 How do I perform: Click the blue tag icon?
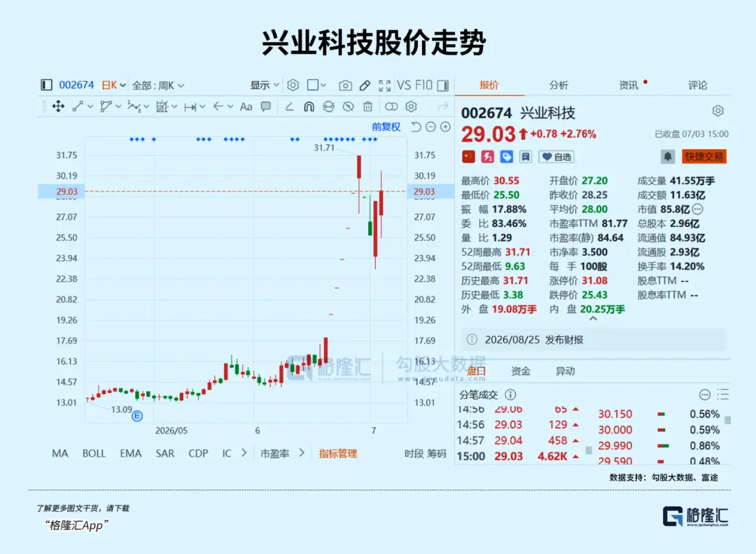point(507,157)
